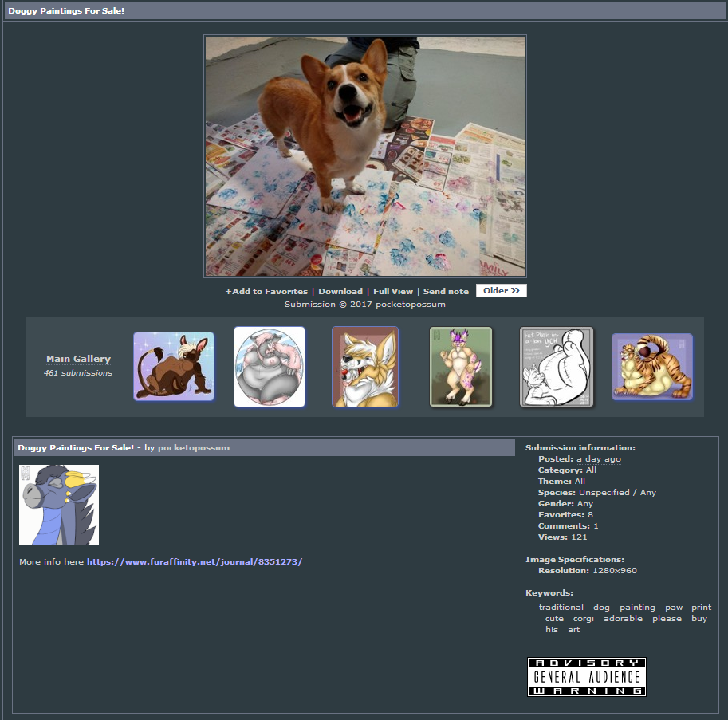The image size is (728, 720).
Task: Open the furaffinity journal 8351273 link
Action: (195, 561)
